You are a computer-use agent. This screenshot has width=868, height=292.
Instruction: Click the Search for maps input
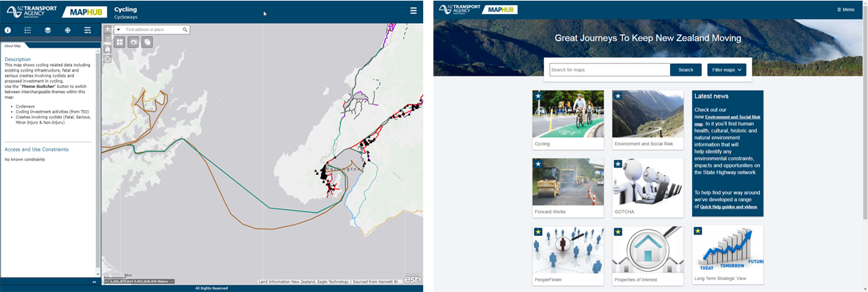click(x=610, y=70)
